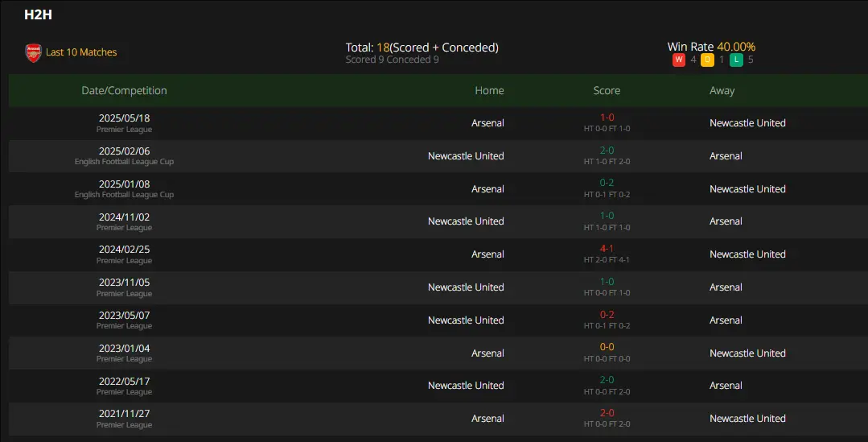Select the 2023/01/04 match date

pyautogui.click(x=124, y=349)
